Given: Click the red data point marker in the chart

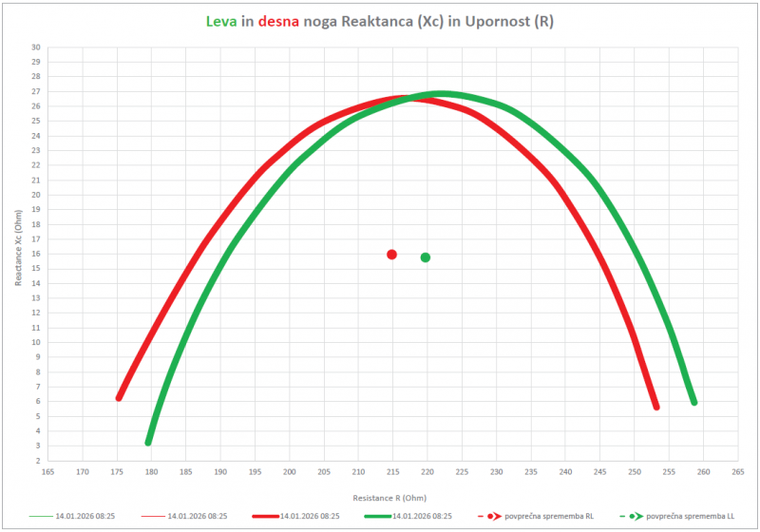Looking at the screenshot, I should click(391, 255).
